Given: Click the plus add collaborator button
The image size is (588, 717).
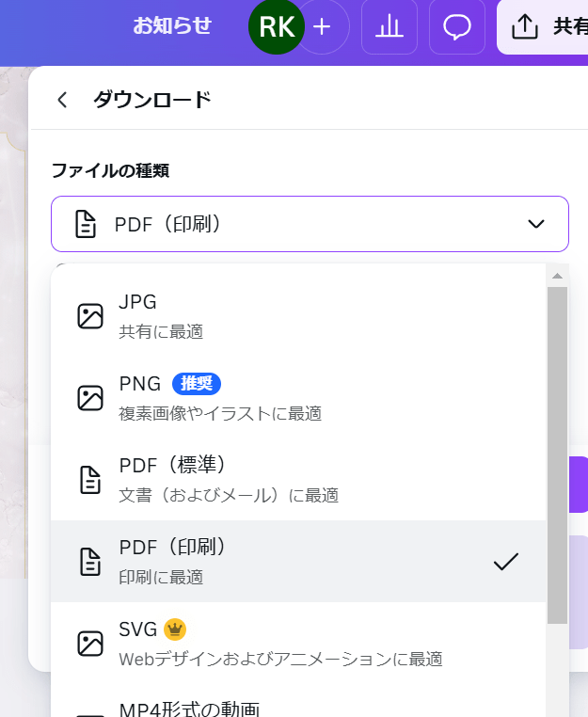Looking at the screenshot, I should click(x=322, y=26).
